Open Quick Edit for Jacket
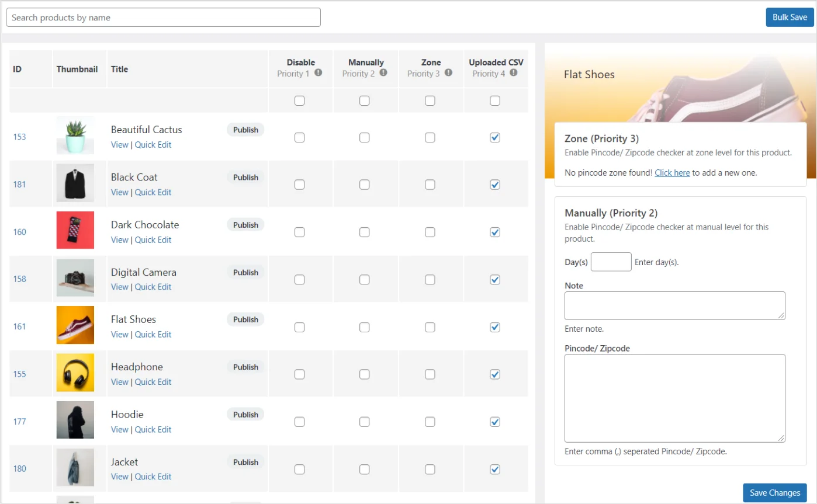 click(153, 477)
